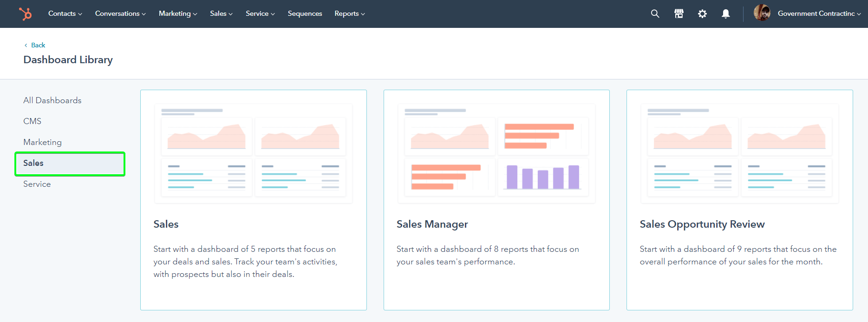The width and height of the screenshot is (868, 322).
Task: Click the HubSpot sprocket logo
Action: (26, 14)
